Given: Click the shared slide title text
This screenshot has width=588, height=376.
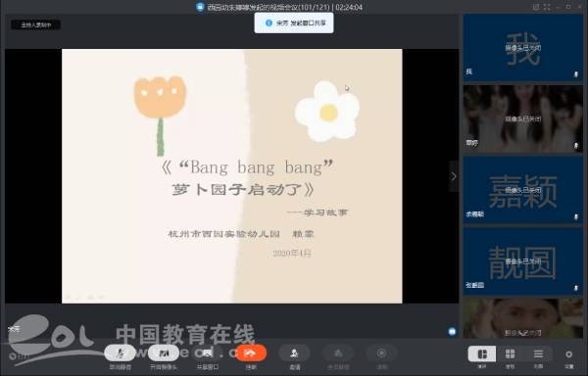Looking at the screenshot, I should click(247, 178).
